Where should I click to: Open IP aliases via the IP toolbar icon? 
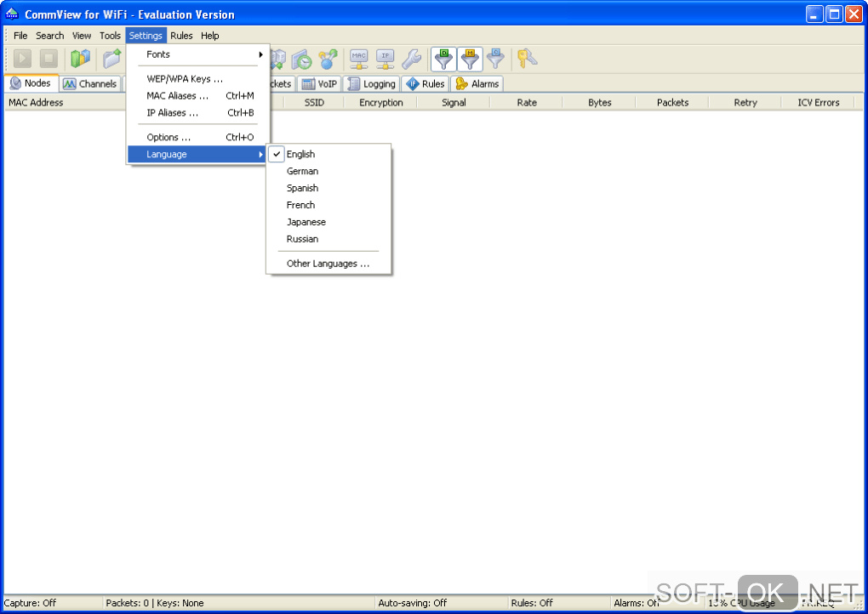click(385, 60)
